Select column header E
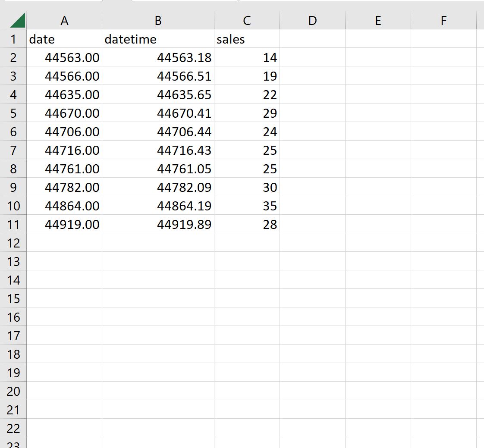The width and height of the screenshot is (484, 448). click(x=377, y=20)
